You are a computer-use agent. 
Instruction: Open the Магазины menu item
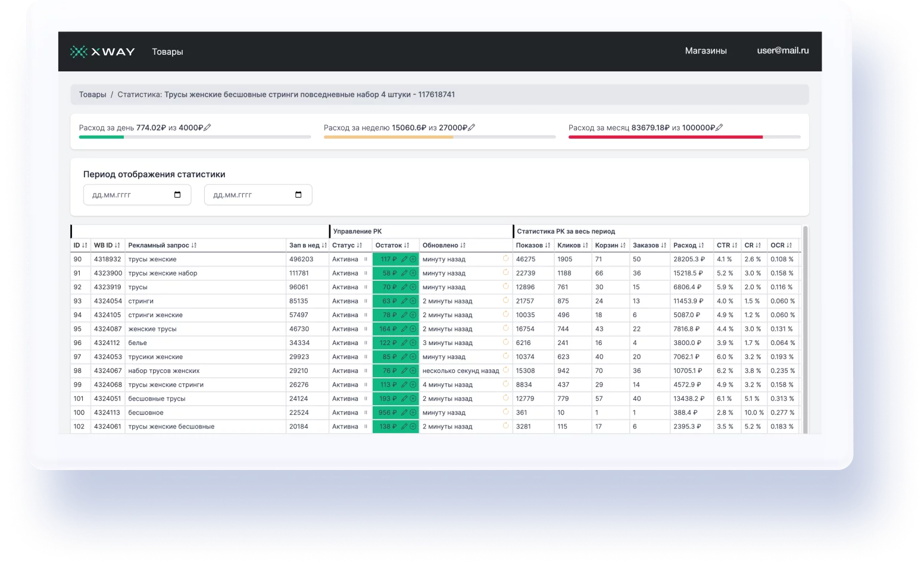click(706, 51)
